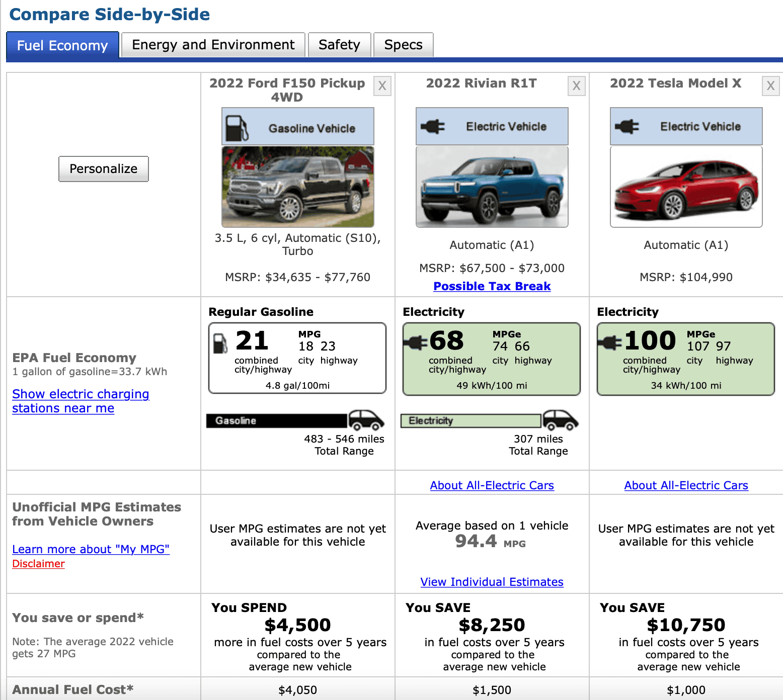This screenshot has width=783, height=700.
Task: Open the Possible Tax Break link
Action: click(492, 286)
